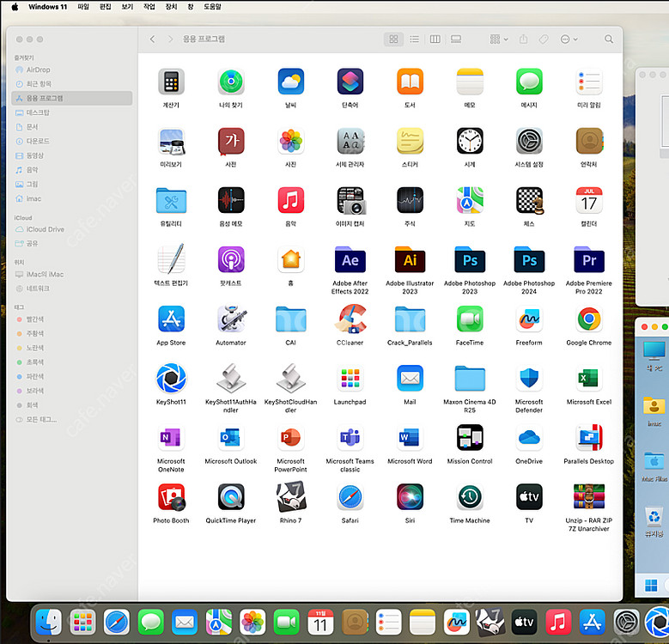Viewport: 669px width, 644px height.
Task: Open the App Store application icon in Finder
Action: click(x=171, y=319)
